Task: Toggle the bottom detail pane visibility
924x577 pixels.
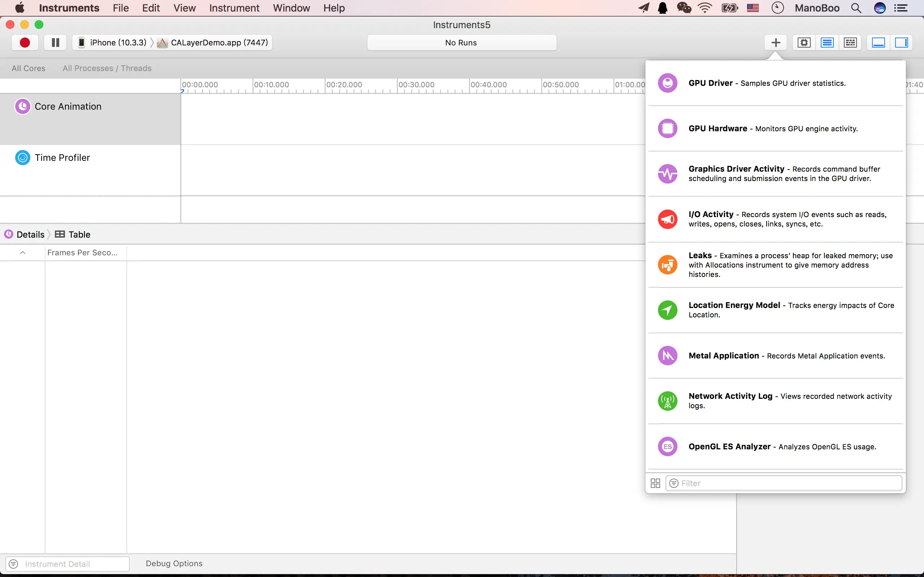Action: [x=878, y=42]
